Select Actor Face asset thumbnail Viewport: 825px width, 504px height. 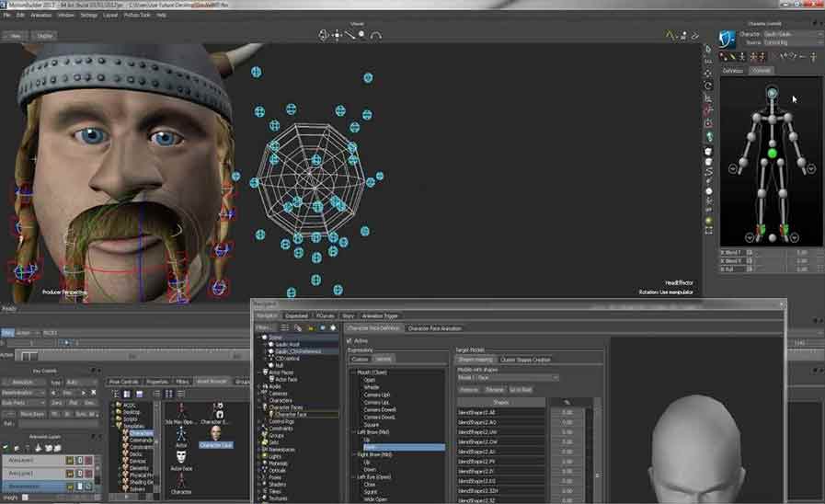[x=181, y=459]
